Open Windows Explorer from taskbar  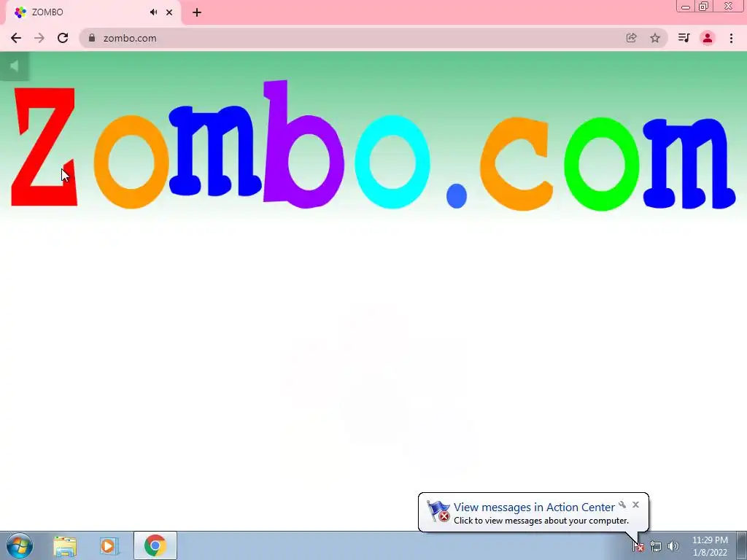pyautogui.click(x=65, y=545)
